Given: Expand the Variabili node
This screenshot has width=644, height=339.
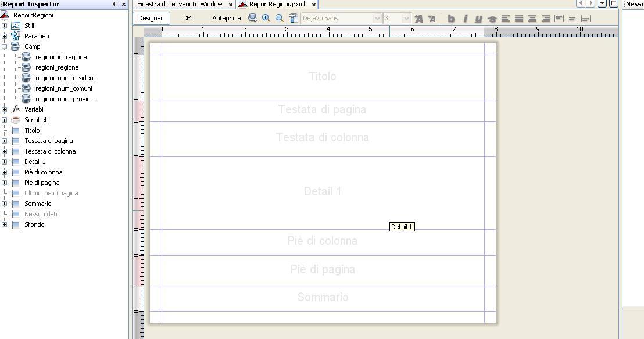Looking at the screenshot, I should [5, 109].
